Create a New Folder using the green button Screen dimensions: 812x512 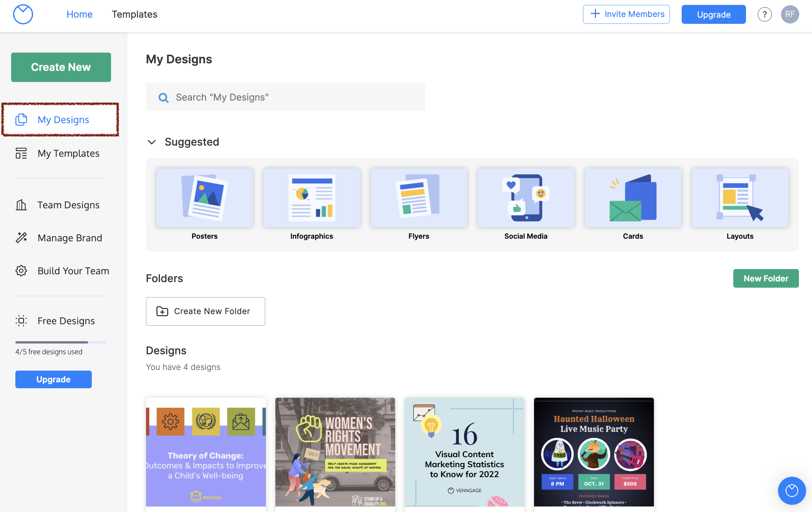tap(766, 278)
